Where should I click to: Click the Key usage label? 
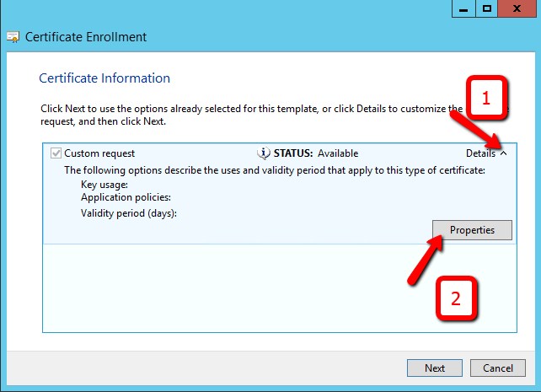104,184
